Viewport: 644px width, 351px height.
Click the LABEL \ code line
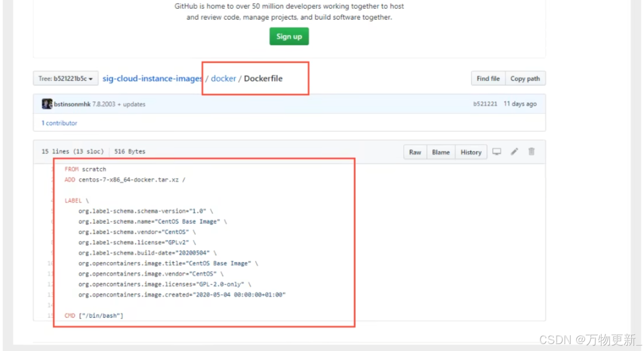point(77,200)
